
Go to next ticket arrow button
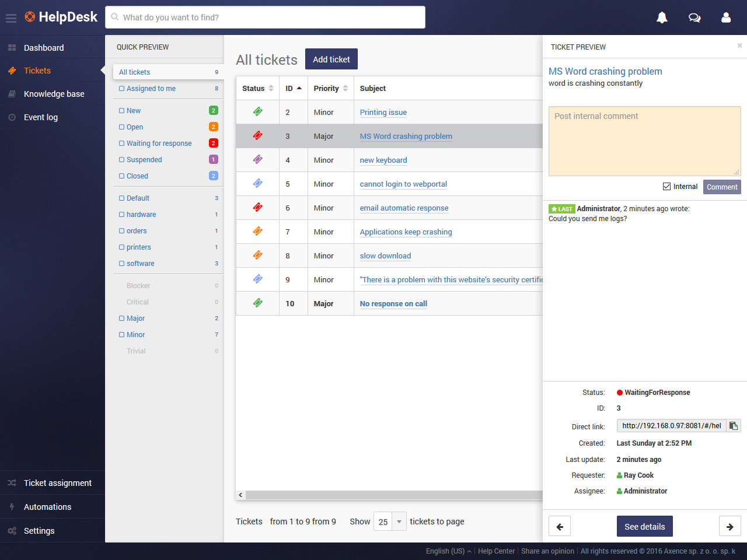(729, 526)
